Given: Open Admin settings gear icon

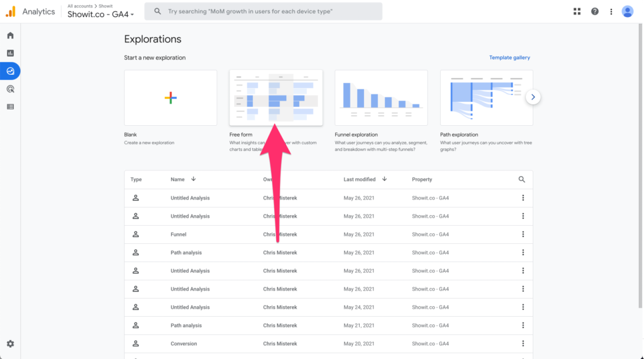Looking at the screenshot, I should coord(10,344).
